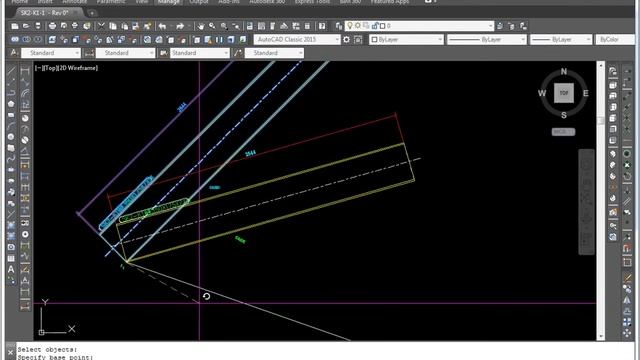The width and height of the screenshot is (640, 360).
Task: Open the table style Standard dropdown
Action: point(200,53)
